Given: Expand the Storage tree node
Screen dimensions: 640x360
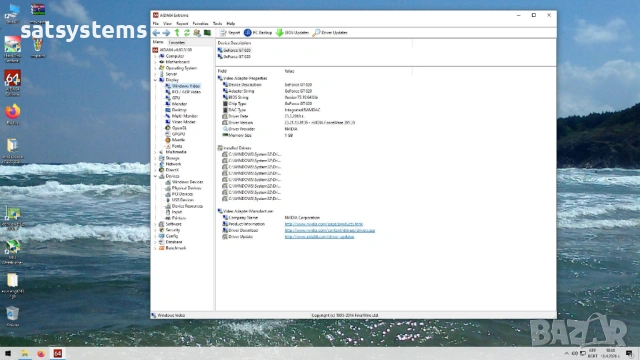Looking at the screenshot, I should [x=156, y=158].
